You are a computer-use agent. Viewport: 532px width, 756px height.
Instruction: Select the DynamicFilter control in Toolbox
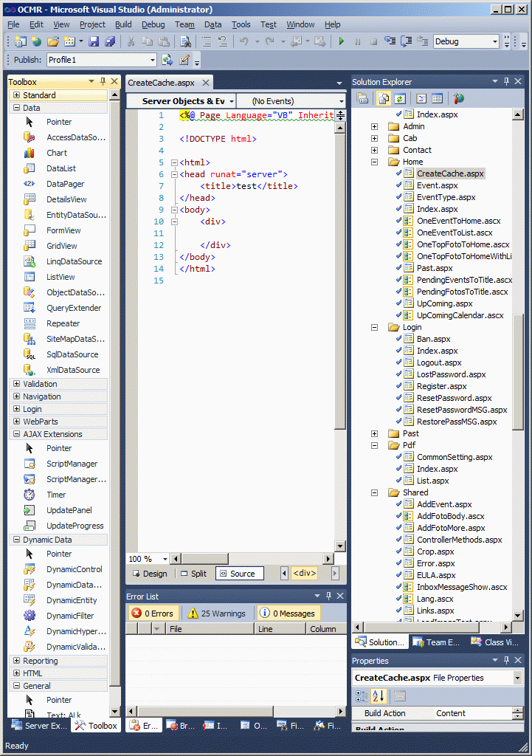tap(70, 616)
